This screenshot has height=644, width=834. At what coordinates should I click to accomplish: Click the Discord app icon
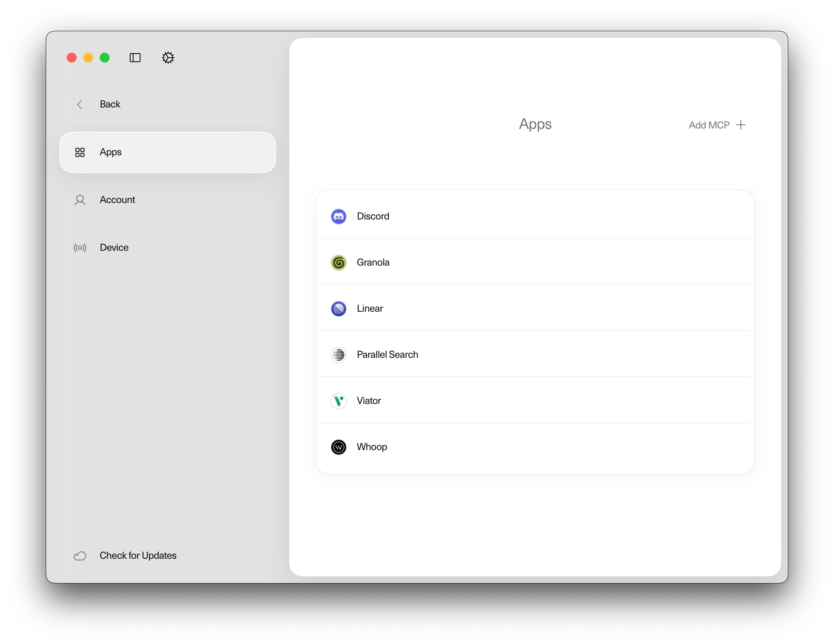(x=339, y=217)
